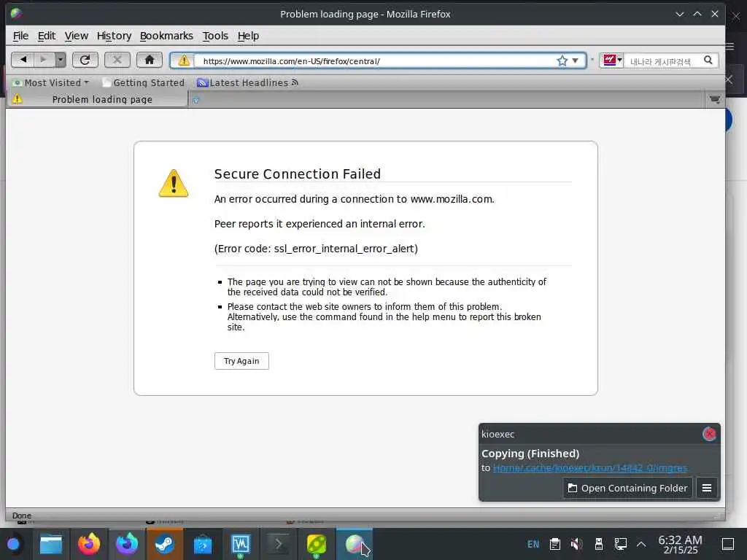Switch to the active old Firefox taskbar entry

[x=355, y=544]
